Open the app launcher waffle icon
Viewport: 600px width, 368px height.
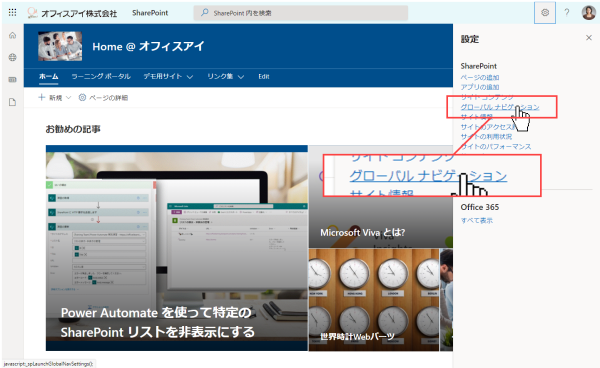tap(12, 13)
